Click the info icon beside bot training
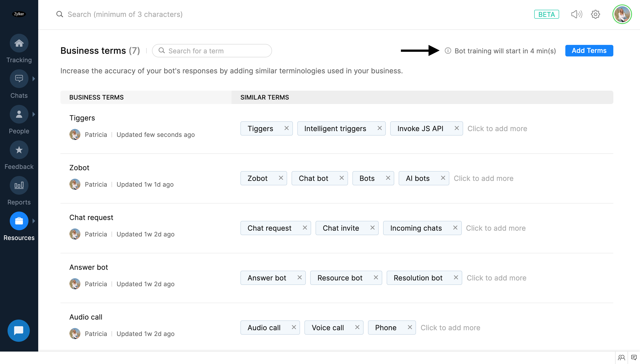This screenshot has width=640, height=364. [x=448, y=51]
